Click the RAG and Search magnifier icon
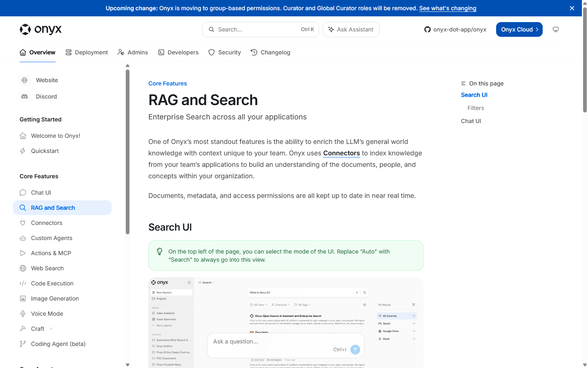The image size is (588, 368). point(23,208)
